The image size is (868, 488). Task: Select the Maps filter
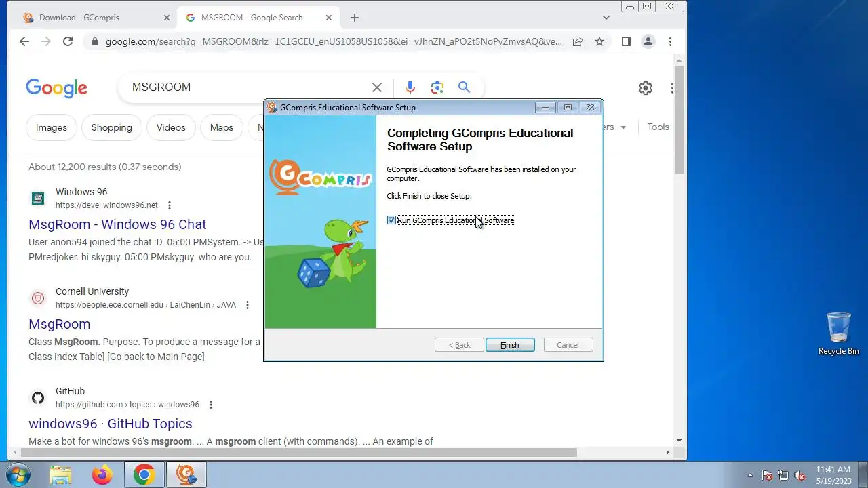(x=222, y=127)
